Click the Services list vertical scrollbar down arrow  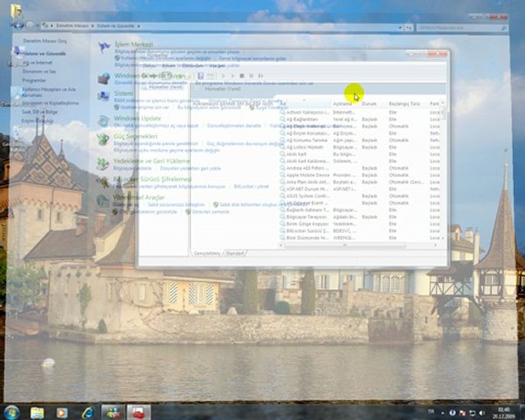coord(443,238)
